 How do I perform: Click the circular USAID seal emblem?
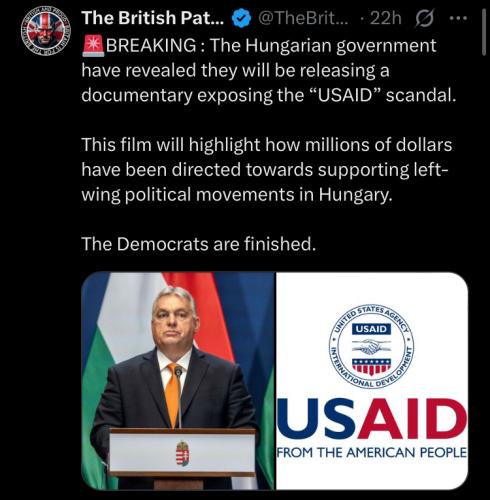point(372,347)
